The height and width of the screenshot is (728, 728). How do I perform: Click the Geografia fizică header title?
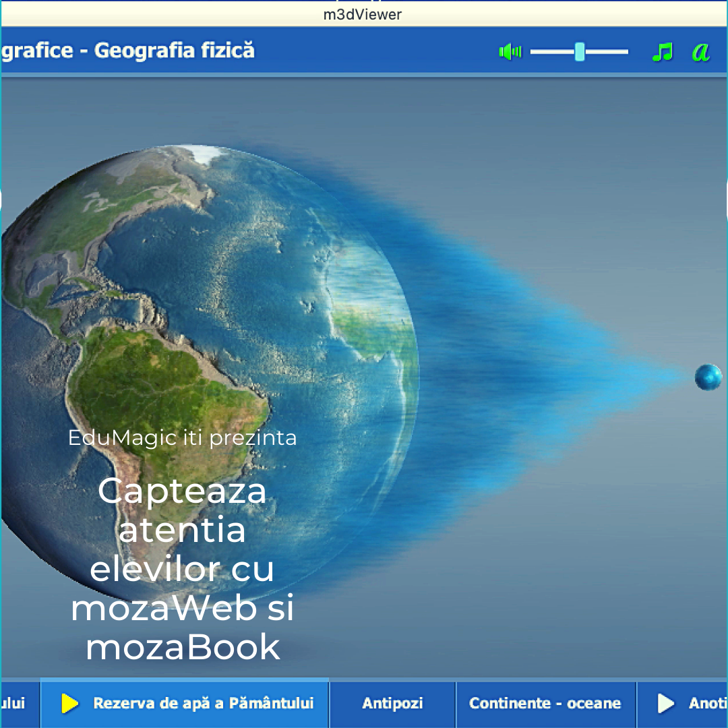(x=128, y=50)
